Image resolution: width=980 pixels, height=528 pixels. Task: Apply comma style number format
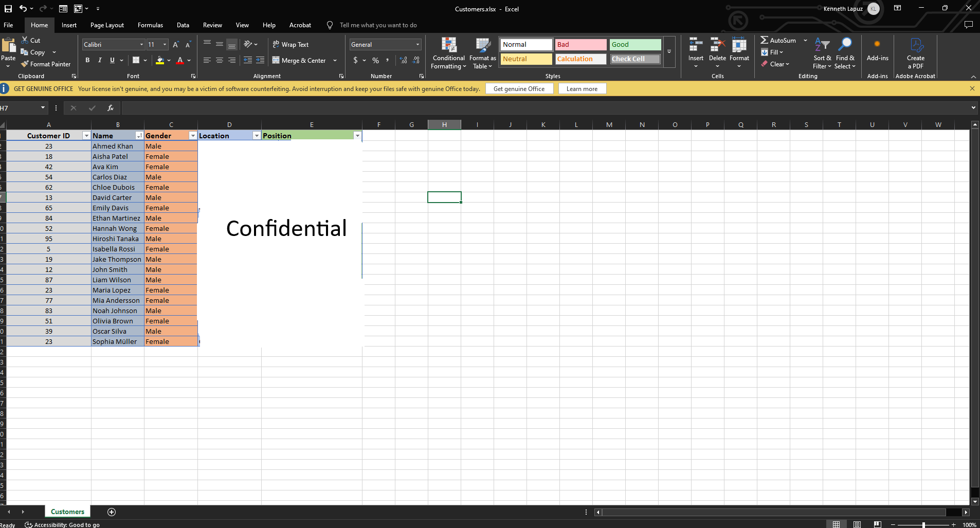(388, 60)
